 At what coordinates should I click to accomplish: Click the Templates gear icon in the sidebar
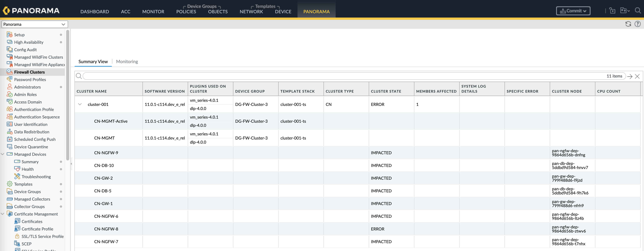[10, 184]
